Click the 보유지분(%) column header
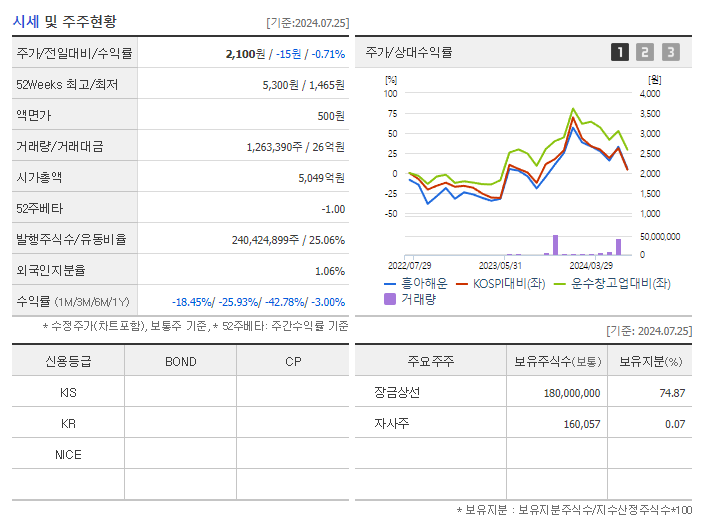Image resolution: width=702 pixels, height=525 pixels. tap(651, 361)
